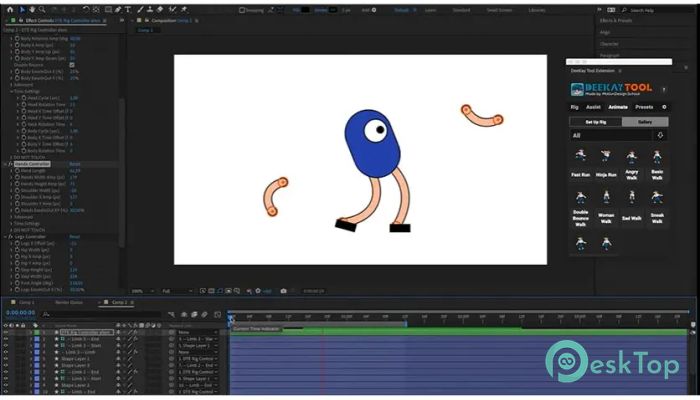Click the stopwatch for Hand Length property
The image size is (700, 400).
tap(17, 171)
